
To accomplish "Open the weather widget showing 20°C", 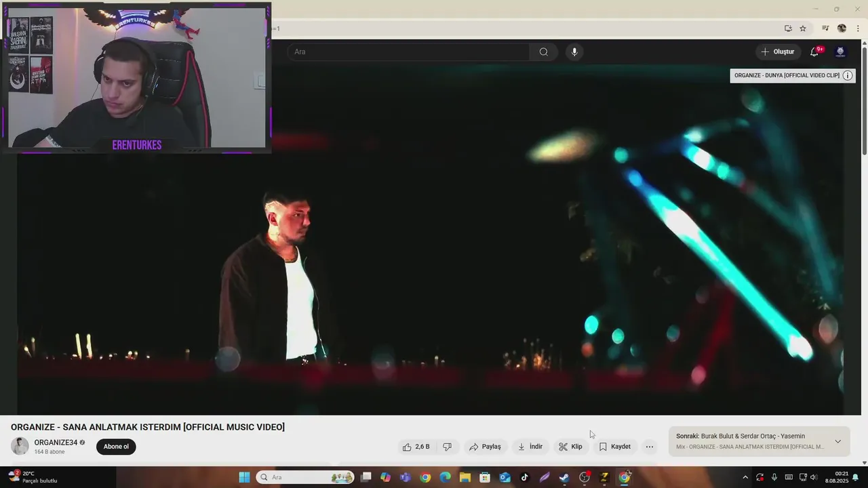I will 32,477.
